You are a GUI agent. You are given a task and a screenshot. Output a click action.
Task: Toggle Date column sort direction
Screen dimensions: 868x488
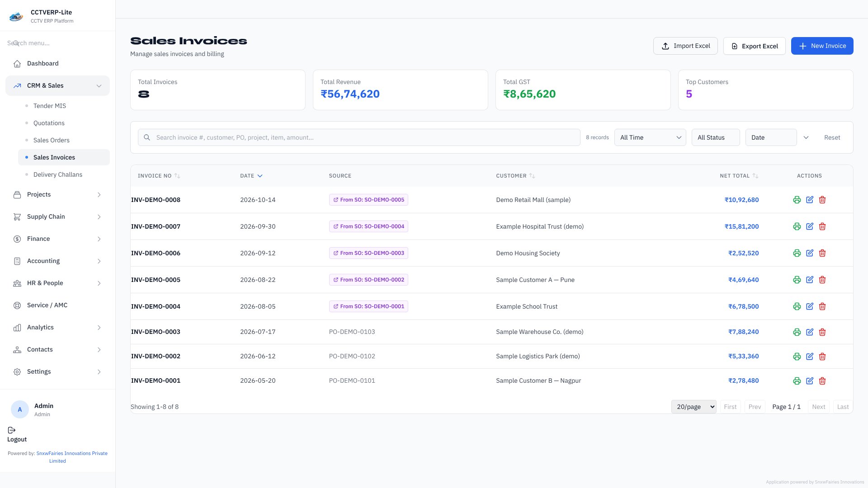(260, 176)
